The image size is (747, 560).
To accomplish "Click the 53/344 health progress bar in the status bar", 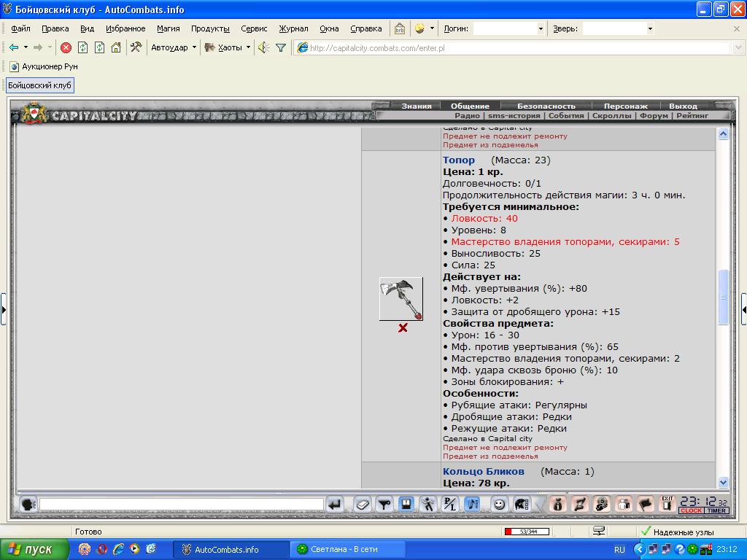I will click(x=527, y=532).
